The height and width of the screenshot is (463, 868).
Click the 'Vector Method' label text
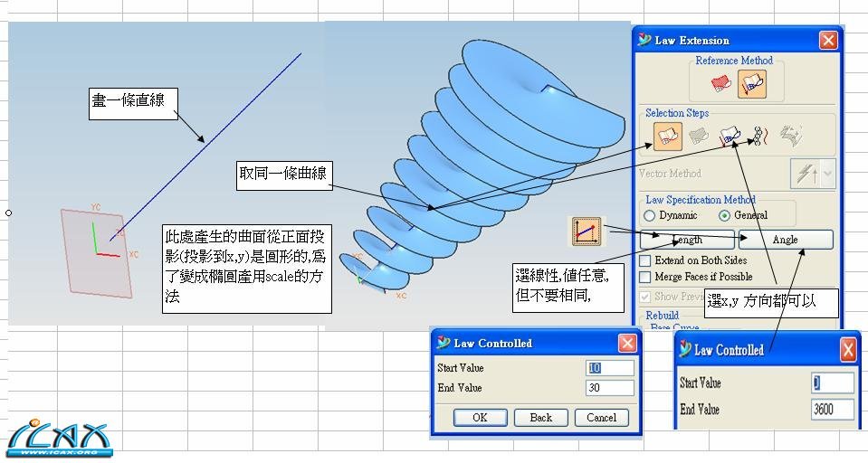(670, 174)
